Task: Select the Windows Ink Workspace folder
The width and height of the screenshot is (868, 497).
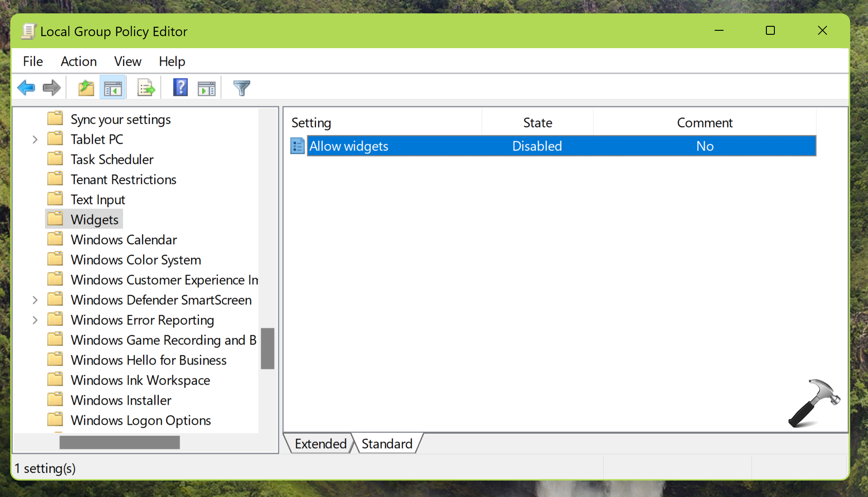Action: [x=140, y=380]
